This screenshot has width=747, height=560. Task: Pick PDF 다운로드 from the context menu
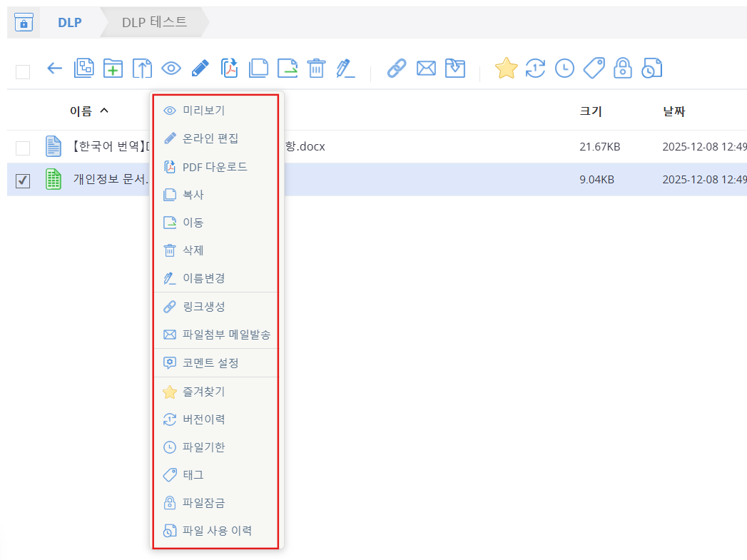[215, 167]
